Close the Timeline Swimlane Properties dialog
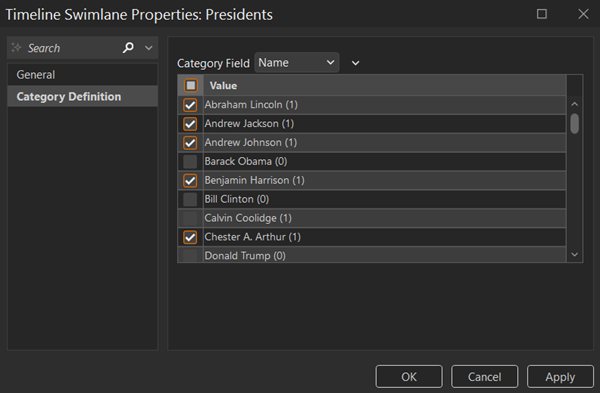Viewport: 600px width, 393px height. click(x=583, y=14)
